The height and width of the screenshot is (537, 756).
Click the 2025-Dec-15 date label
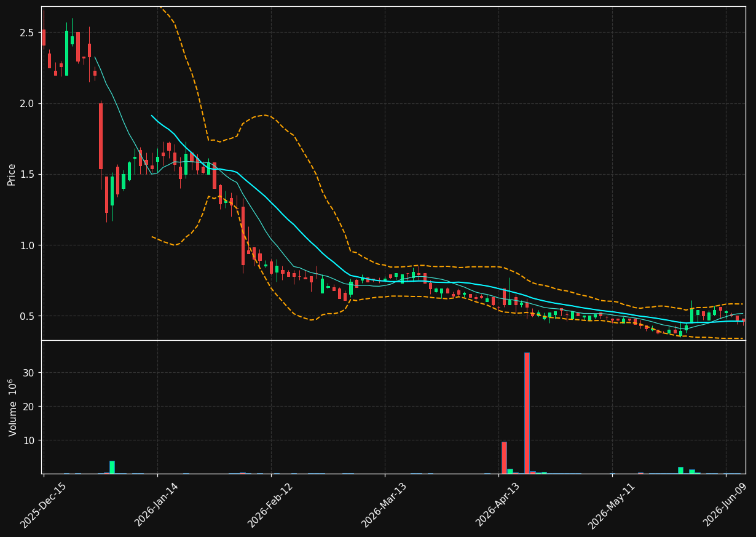[x=43, y=505]
